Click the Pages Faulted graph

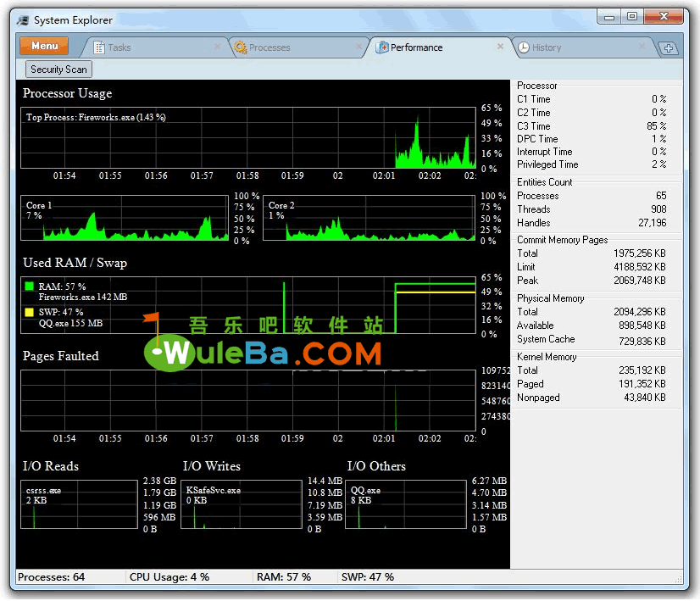[x=248, y=400]
